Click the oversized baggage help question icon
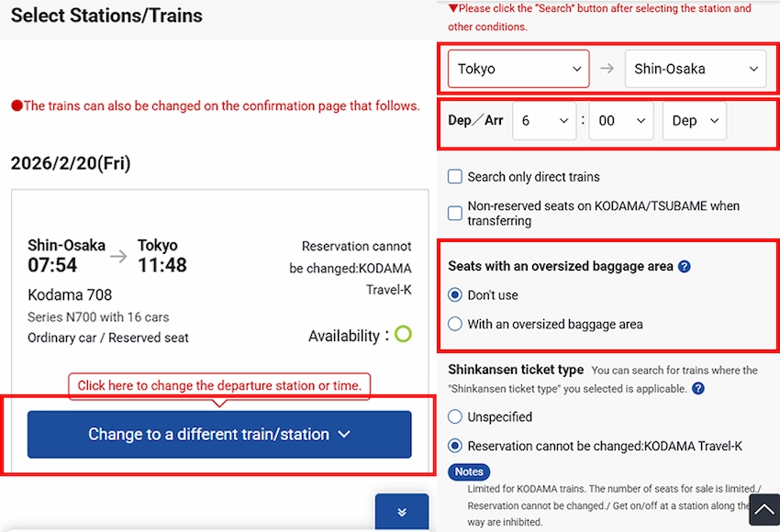 [684, 267]
